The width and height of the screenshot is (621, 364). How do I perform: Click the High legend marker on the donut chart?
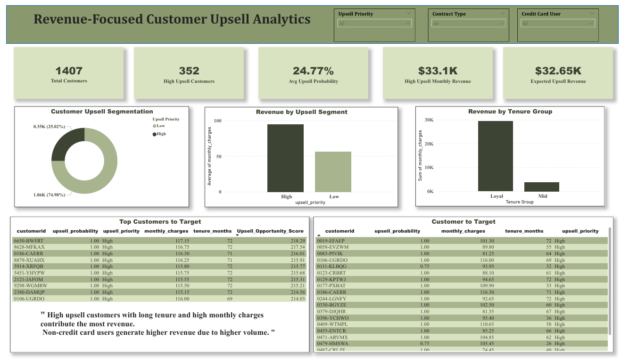coord(155,133)
